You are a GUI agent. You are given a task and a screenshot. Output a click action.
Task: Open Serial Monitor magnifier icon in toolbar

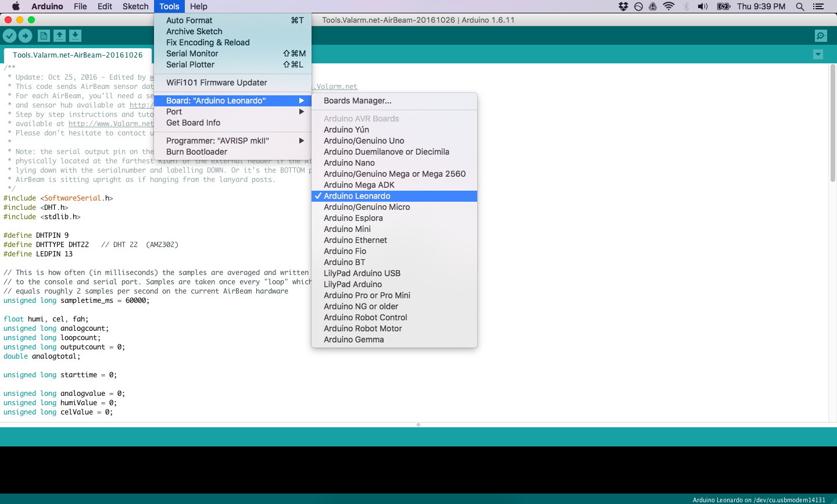821,36
